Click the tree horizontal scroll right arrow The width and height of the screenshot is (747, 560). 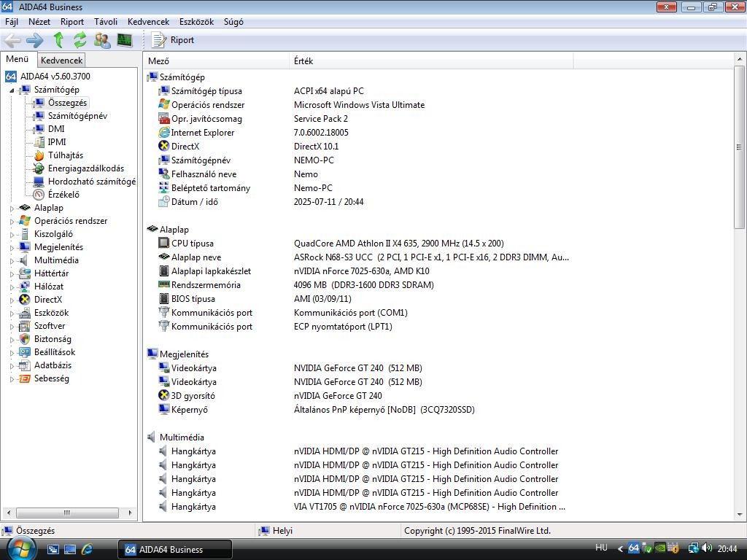[130, 513]
